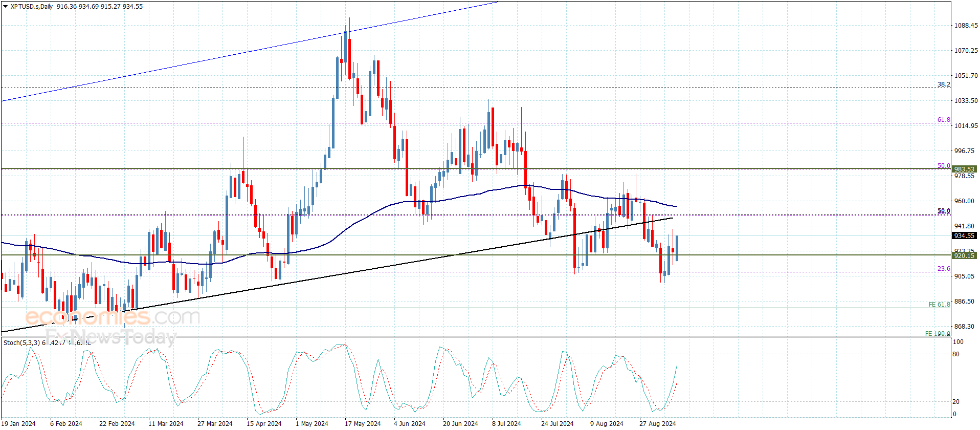Select the 17 May 2024 date marker

[362, 423]
